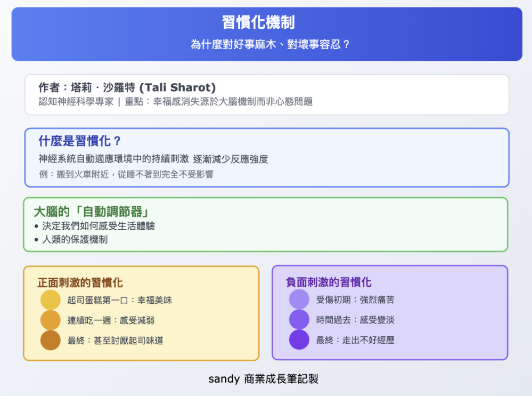
Task: Click the dark purple circle beside 走出不好經歷
Action: coord(299,340)
